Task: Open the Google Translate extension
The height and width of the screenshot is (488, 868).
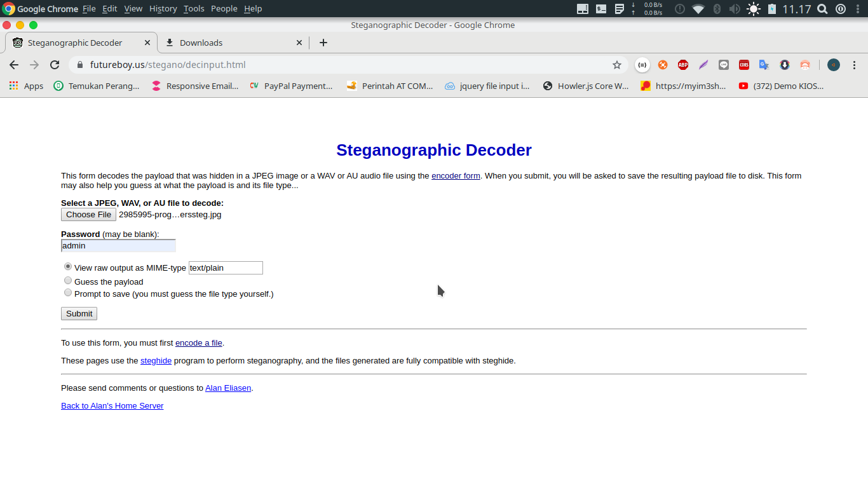Action: 764,64
